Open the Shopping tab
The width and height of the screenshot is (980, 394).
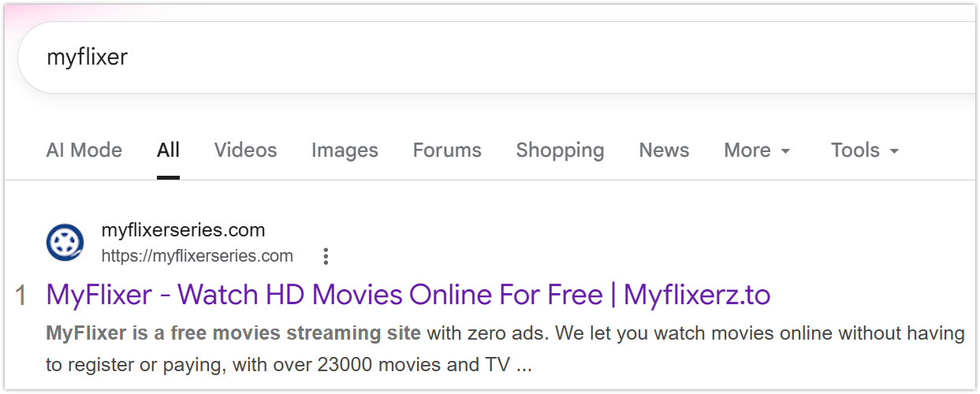click(560, 150)
